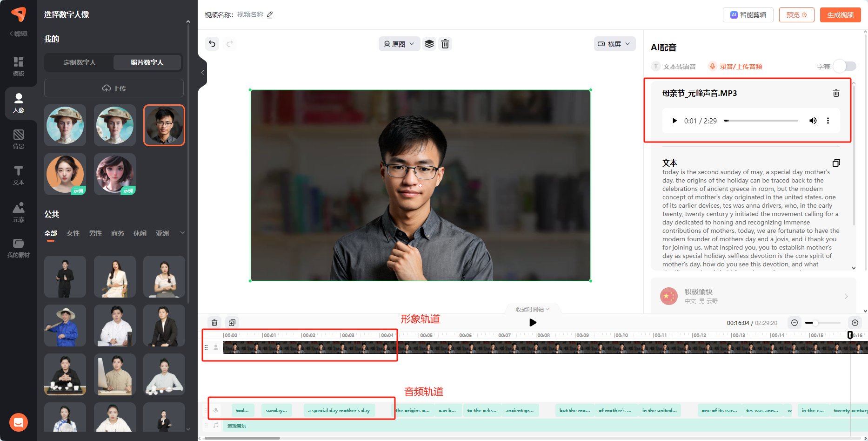This screenshot has width=868, height=441.
Task: Select the 录音/上传音频 tab
Action: (x=735, y=66)
